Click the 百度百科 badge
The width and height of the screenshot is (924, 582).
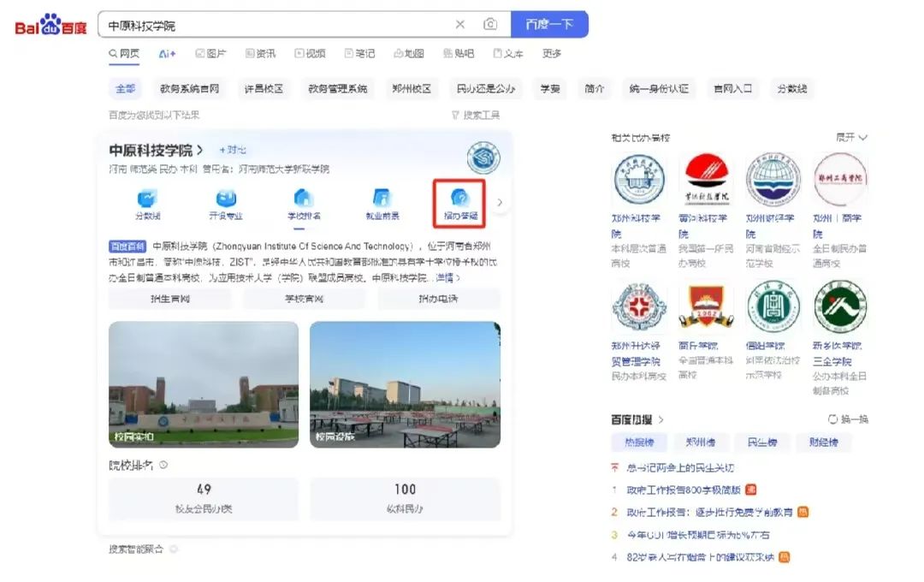point(127,246)
